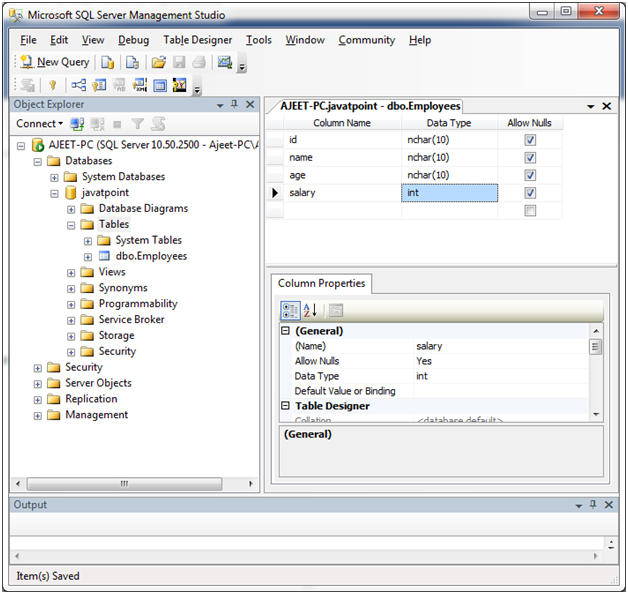
Task: Click the Manage Spatial Indexes icon
Action: tap(180, 85)
